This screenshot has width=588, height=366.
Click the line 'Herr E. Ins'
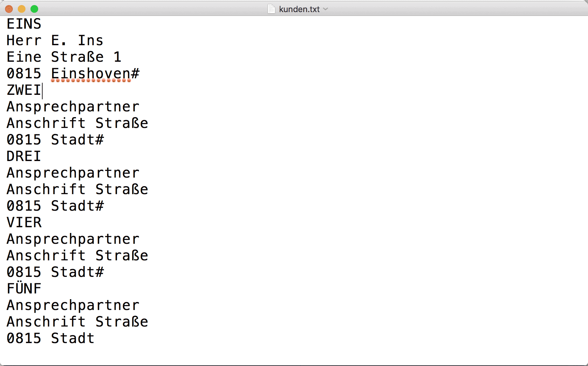coord(55,40)
